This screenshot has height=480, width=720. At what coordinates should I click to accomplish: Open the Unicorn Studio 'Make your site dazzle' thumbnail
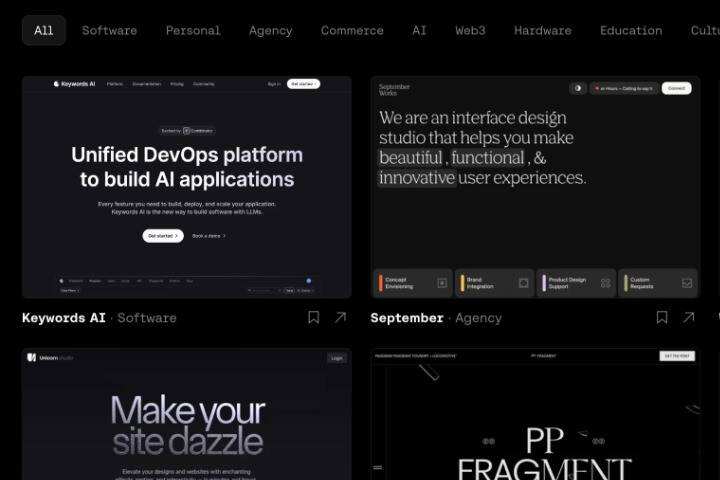[x=187, y=414]
